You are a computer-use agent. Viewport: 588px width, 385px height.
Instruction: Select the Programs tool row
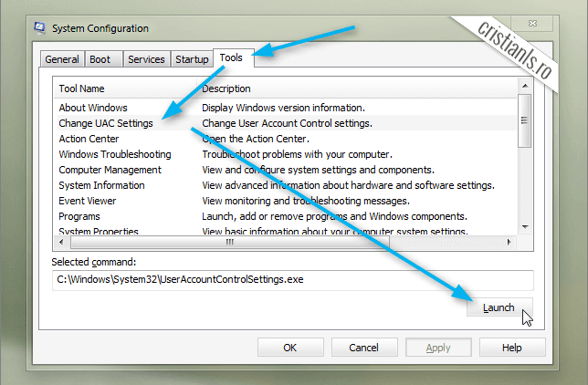click(x=79, y=216)
